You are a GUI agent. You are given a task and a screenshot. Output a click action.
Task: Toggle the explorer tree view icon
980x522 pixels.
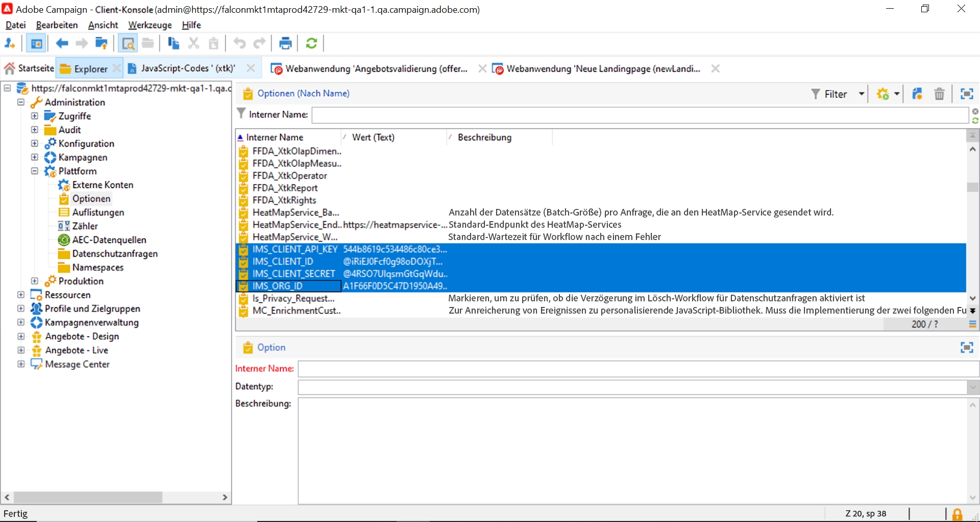(36, 43)
